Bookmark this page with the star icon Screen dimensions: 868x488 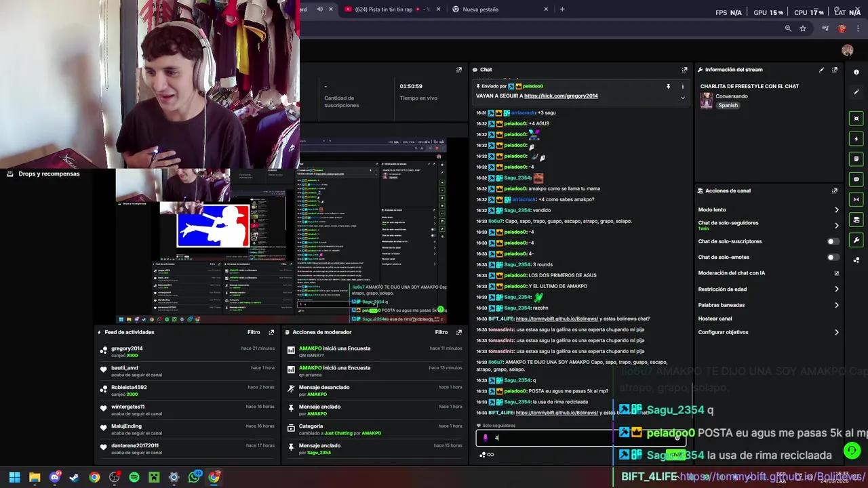[803, 28]
